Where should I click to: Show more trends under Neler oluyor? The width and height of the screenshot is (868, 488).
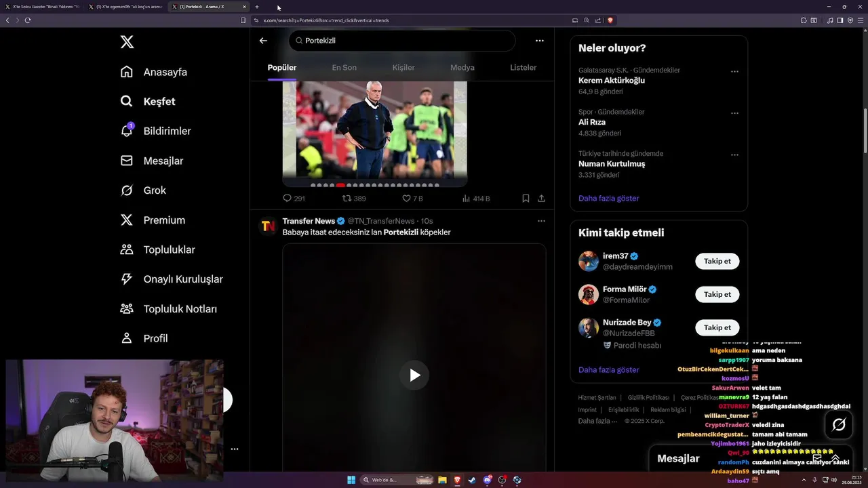point(608,199)
